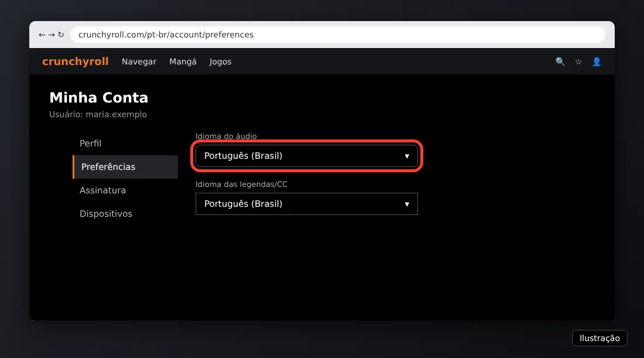Open the Navegar menu

(x=139, y=62)
